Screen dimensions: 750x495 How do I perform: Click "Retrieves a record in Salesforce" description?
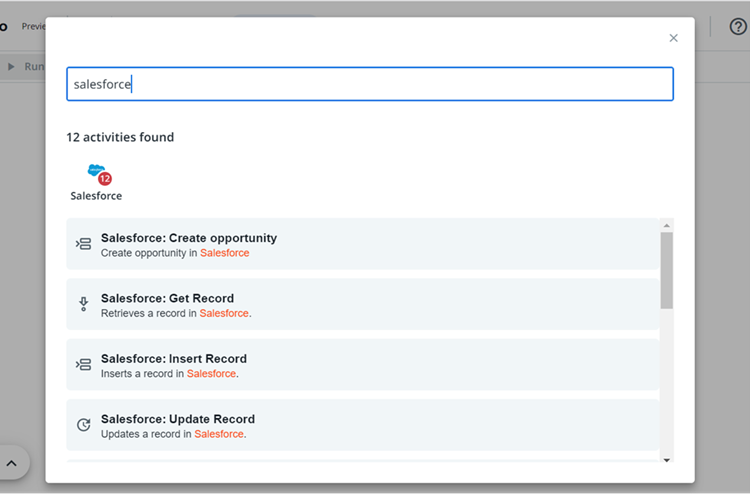(x=176, y=313)
